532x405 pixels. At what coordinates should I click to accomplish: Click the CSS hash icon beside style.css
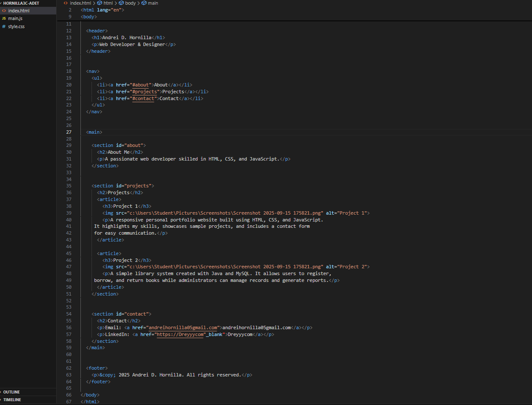click(4, 26)
